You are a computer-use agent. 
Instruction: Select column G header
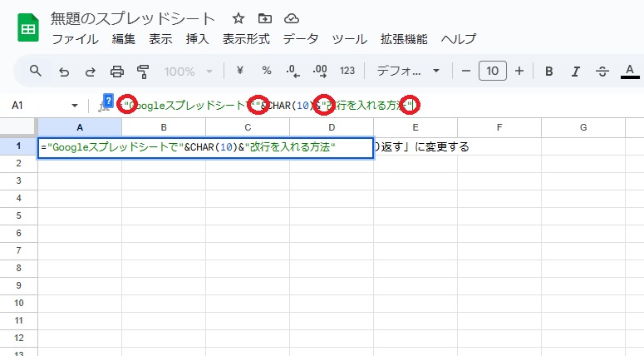pos(583,127)
